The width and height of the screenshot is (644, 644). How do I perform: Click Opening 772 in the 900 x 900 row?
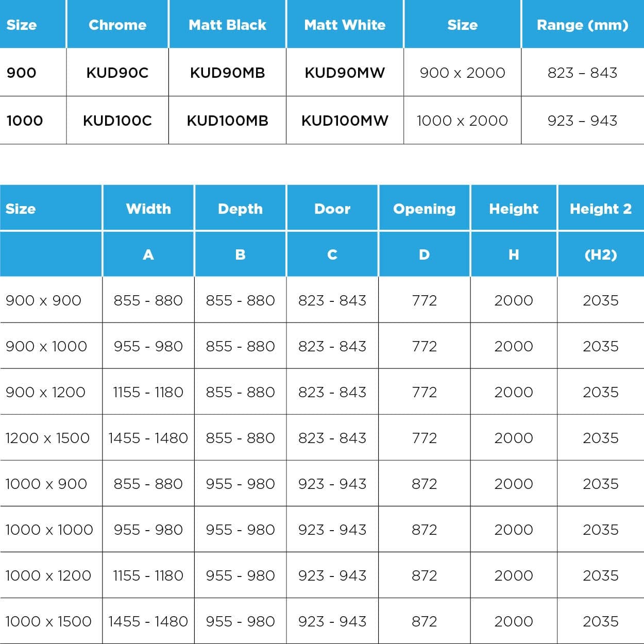click(425, 300)
